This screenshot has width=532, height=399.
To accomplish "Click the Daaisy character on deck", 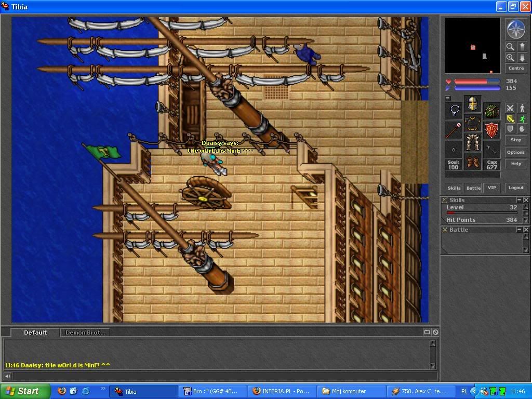I will tap(214, 165).
